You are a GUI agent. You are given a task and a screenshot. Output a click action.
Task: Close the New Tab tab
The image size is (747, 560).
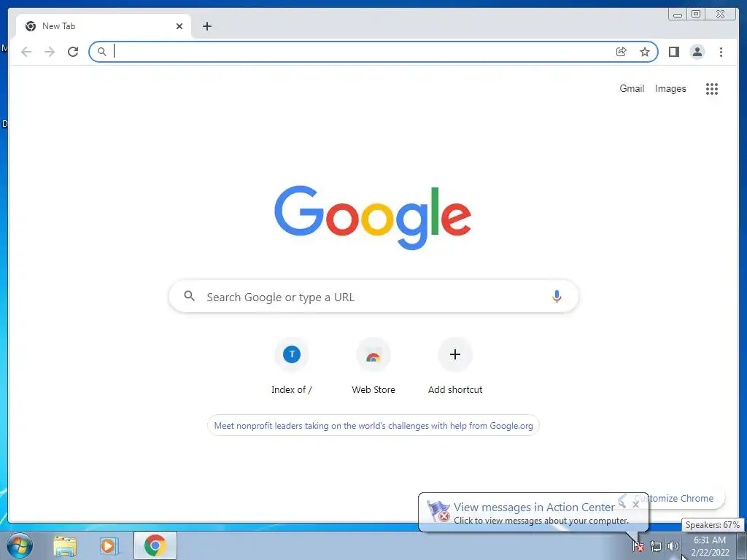[179, 26]
